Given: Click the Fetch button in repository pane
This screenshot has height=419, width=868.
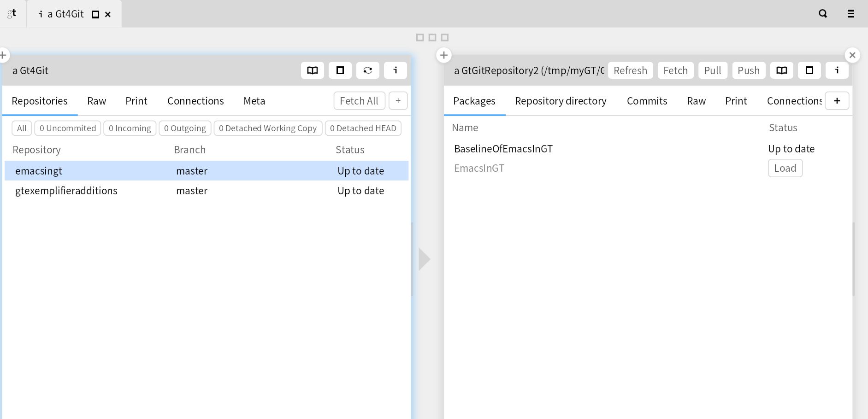Looking at the screenshot, I should pos(676,70).
